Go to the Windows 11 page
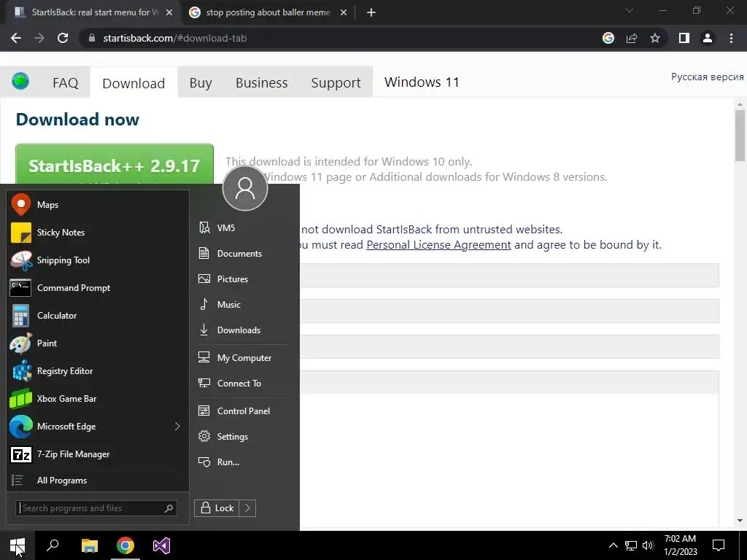The image size is (747, 560). tap(422, 82)
